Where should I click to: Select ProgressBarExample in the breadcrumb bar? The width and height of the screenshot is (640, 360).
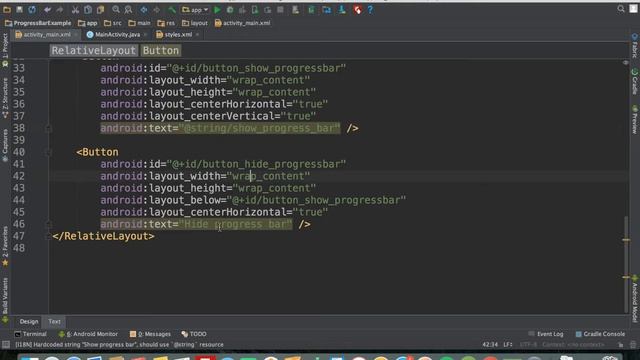[38, 23]
